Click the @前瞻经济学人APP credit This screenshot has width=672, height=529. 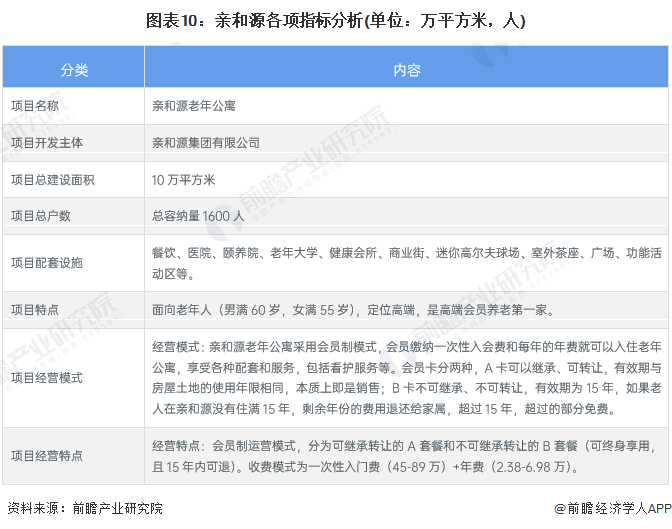pos(613,508)
